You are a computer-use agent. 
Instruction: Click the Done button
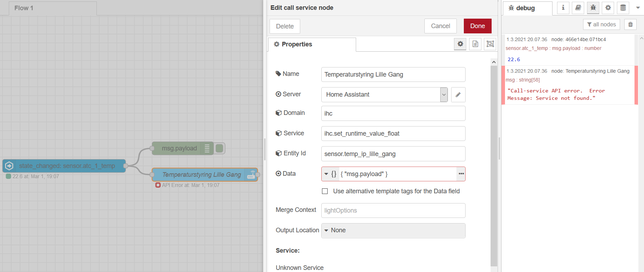click(x=477, y=26)
